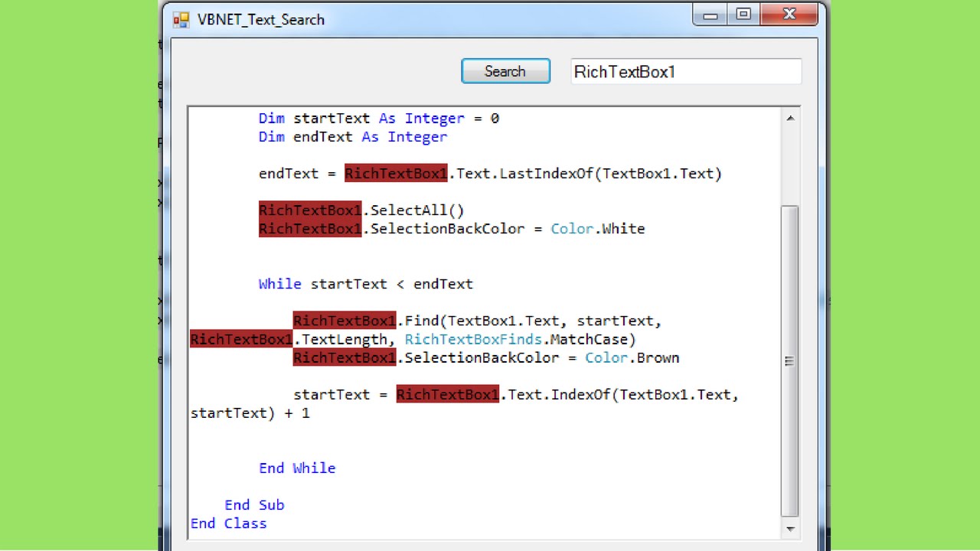This screenshot has width=980, height=551.
Task: Click the 'startText) + 1' line
Action: coord(250,413)
